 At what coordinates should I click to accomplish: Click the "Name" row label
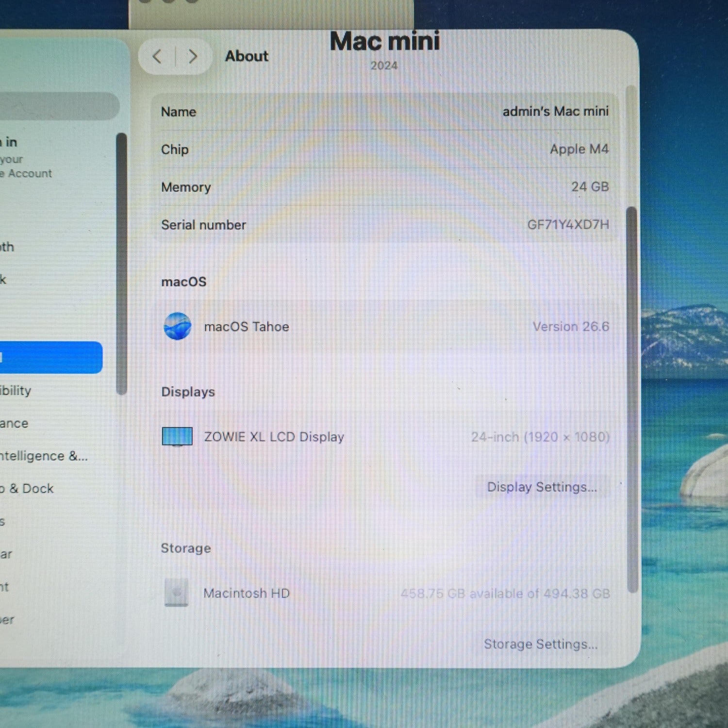click(179, 112)
